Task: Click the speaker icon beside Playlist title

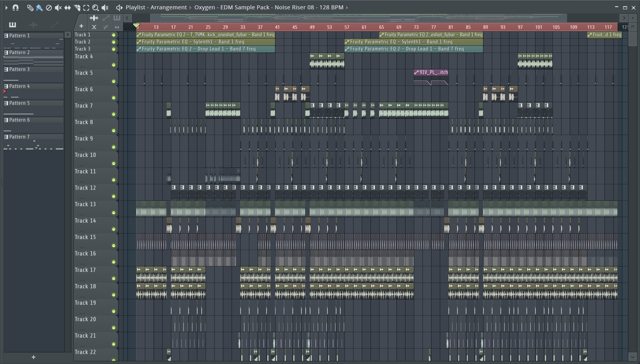Action: point(119,8)
